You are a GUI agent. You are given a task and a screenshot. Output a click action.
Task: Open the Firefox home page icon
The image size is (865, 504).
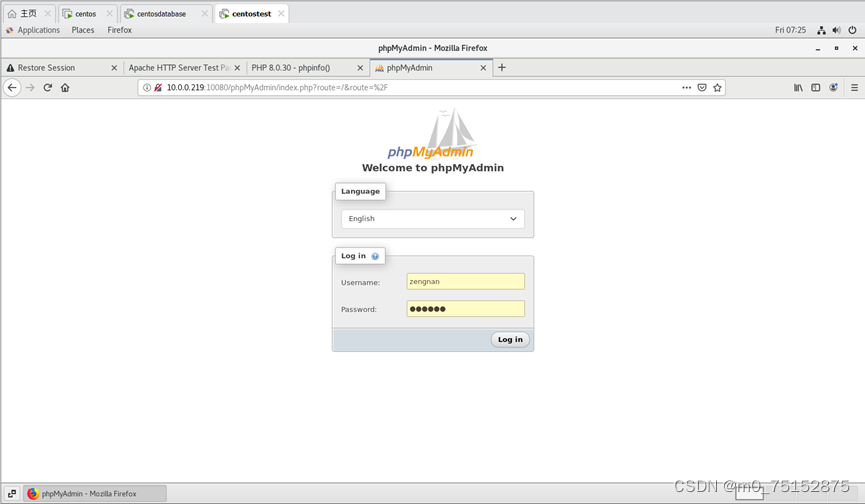coord(65,88)
